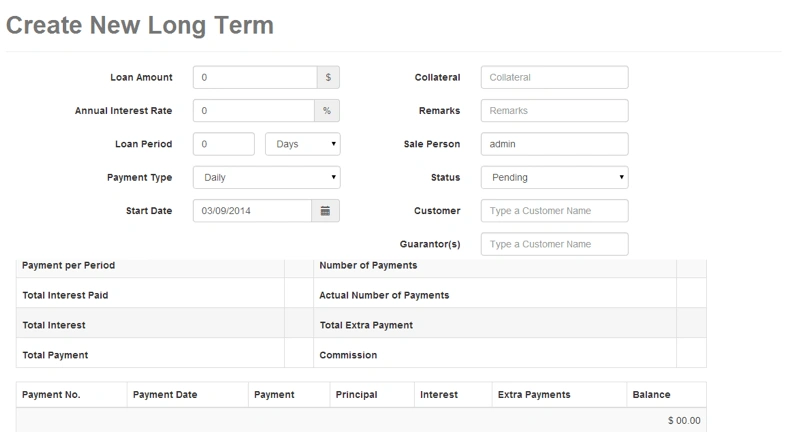Click the Start Date label
This screenshot has height=432, width=786.
tap(149, 211)
